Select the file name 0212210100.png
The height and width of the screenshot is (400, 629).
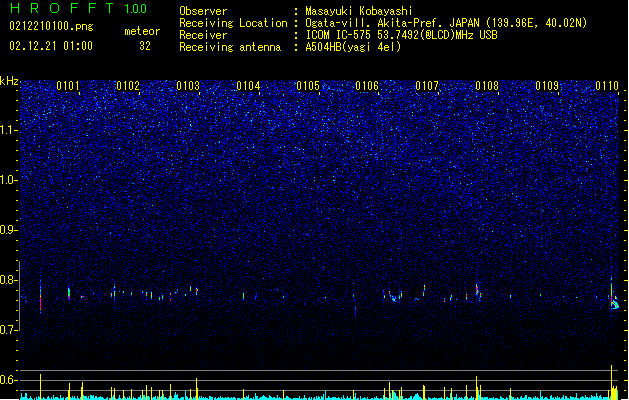(51, 26)
